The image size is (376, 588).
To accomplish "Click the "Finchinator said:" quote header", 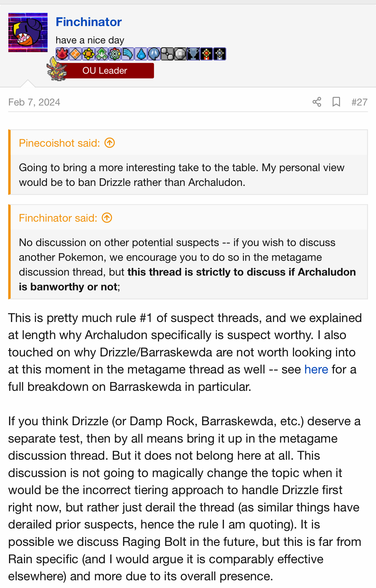I will (x=58, y=218).
